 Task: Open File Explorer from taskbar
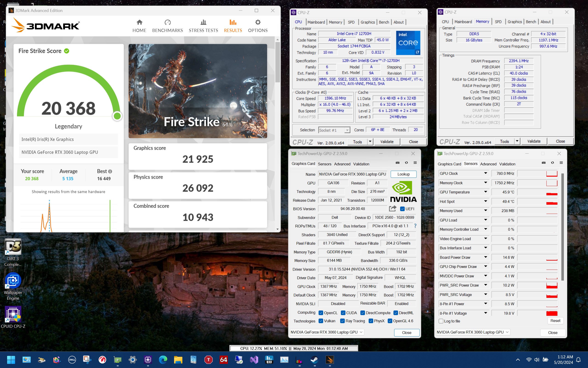178,359
